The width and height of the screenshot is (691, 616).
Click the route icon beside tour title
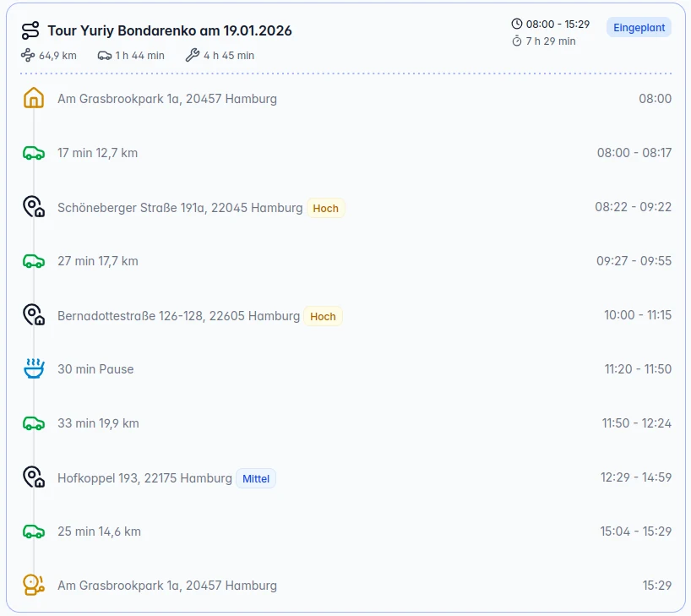point(30,30)
